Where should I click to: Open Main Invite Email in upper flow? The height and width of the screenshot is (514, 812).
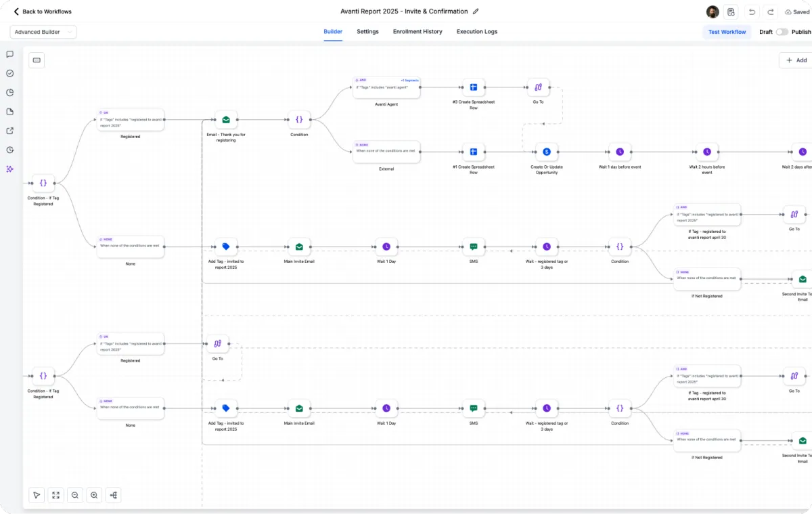click(299, 247)
